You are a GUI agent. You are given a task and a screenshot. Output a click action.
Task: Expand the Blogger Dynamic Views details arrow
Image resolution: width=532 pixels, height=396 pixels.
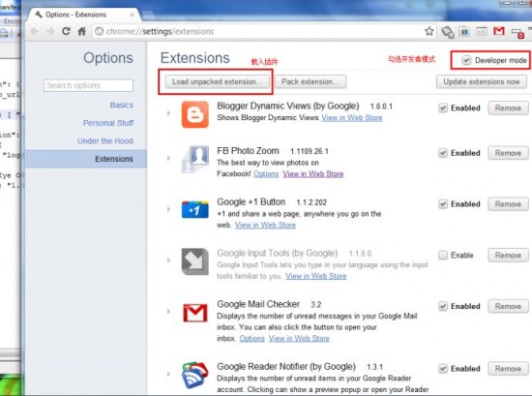(168, 113)
